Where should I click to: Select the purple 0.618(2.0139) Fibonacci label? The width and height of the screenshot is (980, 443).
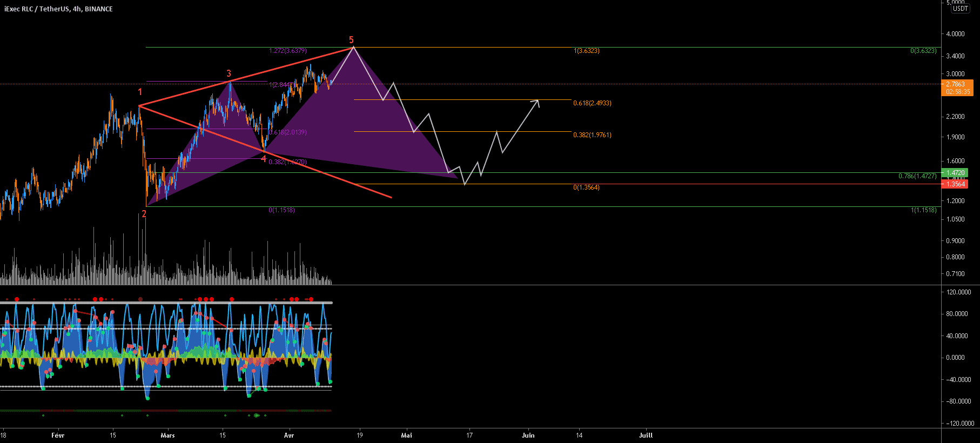[x=288, y=132]
